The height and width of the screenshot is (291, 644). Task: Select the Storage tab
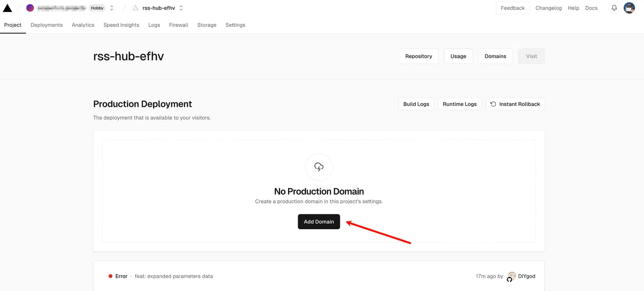pyautogui.click(x=207, y=25)
